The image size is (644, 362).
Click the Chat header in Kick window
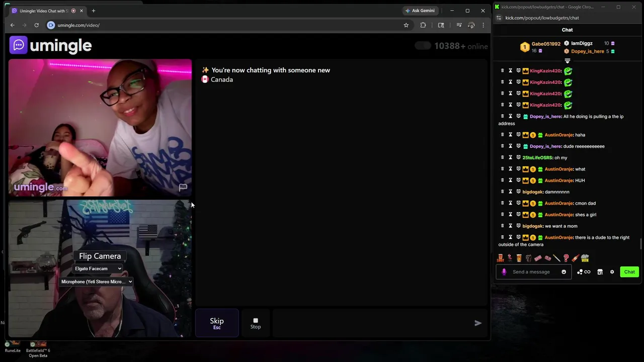coord(568,30)
